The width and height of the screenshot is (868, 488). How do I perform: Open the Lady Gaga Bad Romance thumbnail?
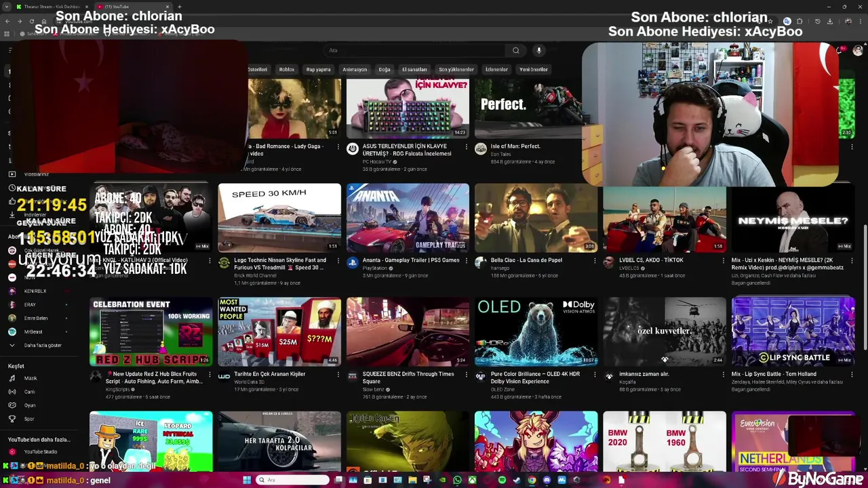(294, 108)
